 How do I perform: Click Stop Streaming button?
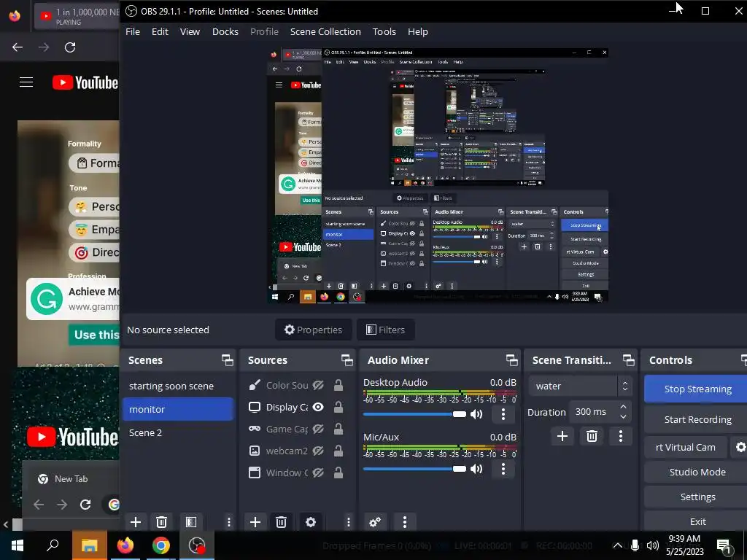click(x=695, y=389)
